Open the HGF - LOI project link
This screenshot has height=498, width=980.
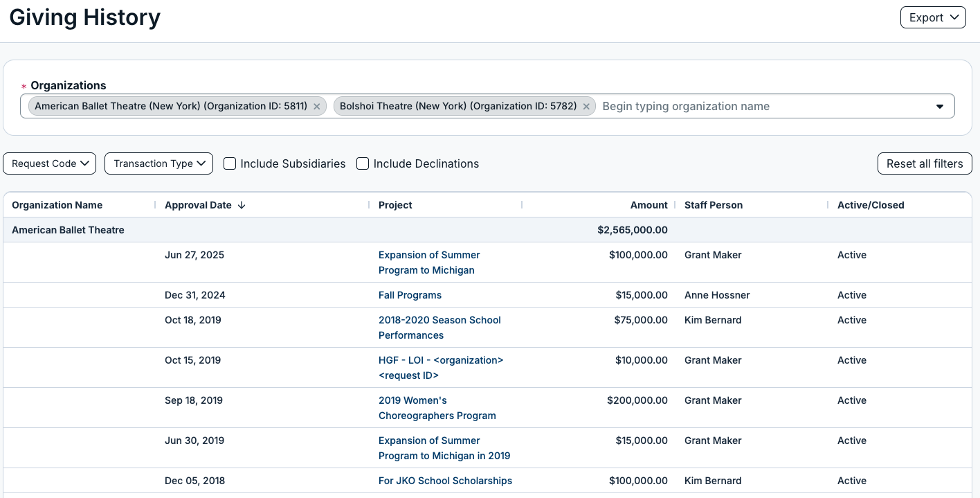pos(441,368)
